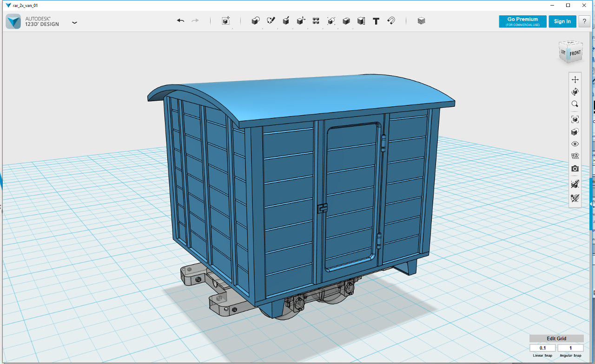Viewport: 595px width, 364px height.
Task: Select the Pan navigation tool
Action: 575,79
